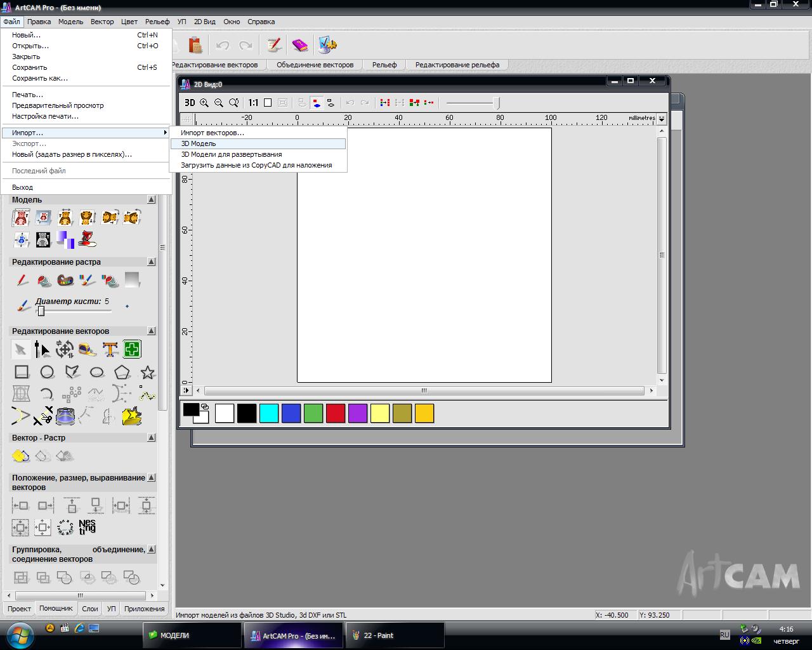The height and width of the screenshot is (650, 812).
Task: Toggle the bitmap-vector visibility button in 2D toolbar
Action: (x=316, y=103)
